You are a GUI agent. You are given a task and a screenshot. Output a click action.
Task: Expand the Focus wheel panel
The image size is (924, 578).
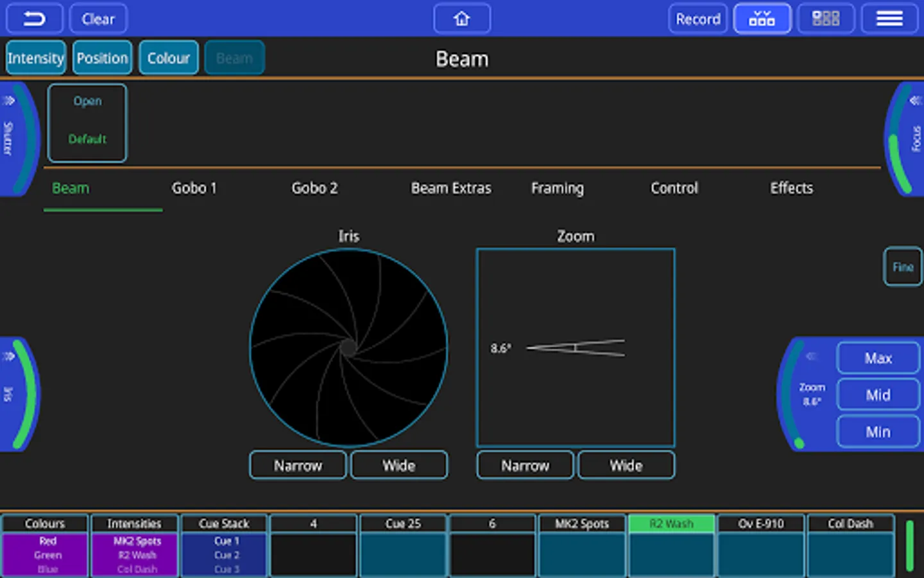pos(914,101)
